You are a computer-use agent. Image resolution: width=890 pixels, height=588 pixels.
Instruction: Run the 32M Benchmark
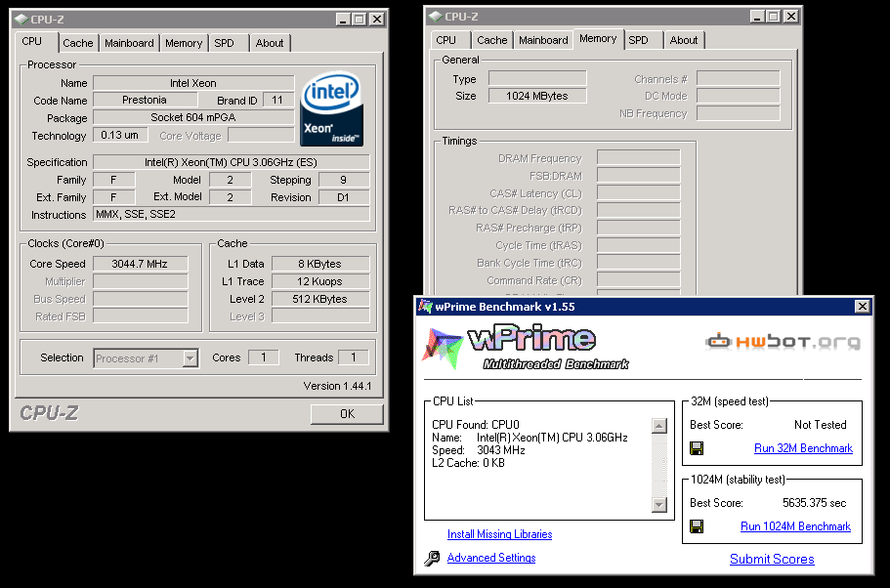tap(803, 448)
